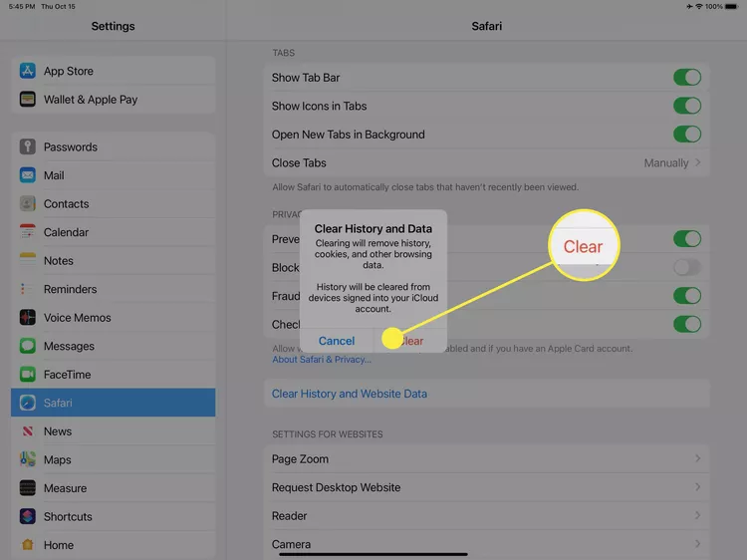Select the Notes label in sidebar

[x=59, y=261]
